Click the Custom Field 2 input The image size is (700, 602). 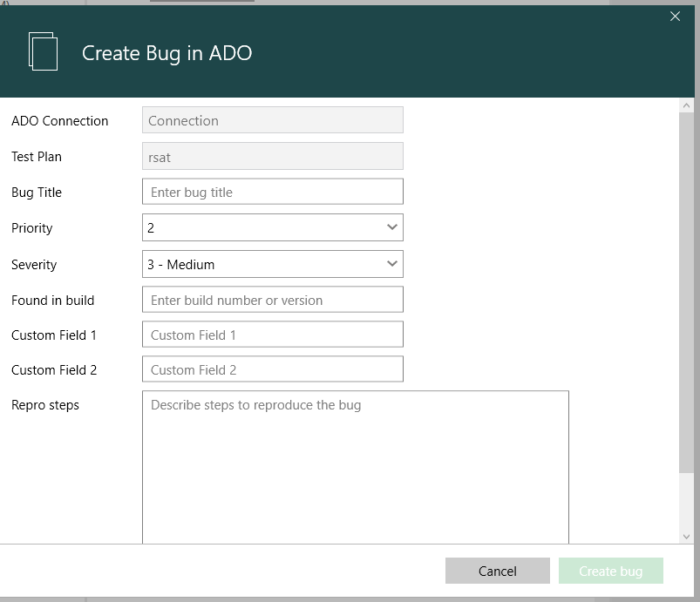271,369
